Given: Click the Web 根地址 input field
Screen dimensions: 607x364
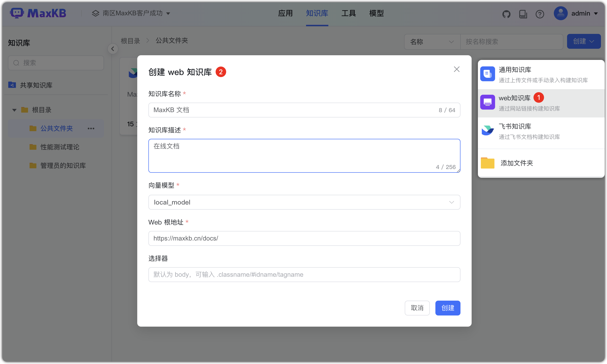Looking at the screenshot, I should pyautogui.click(x=304, y=238).
